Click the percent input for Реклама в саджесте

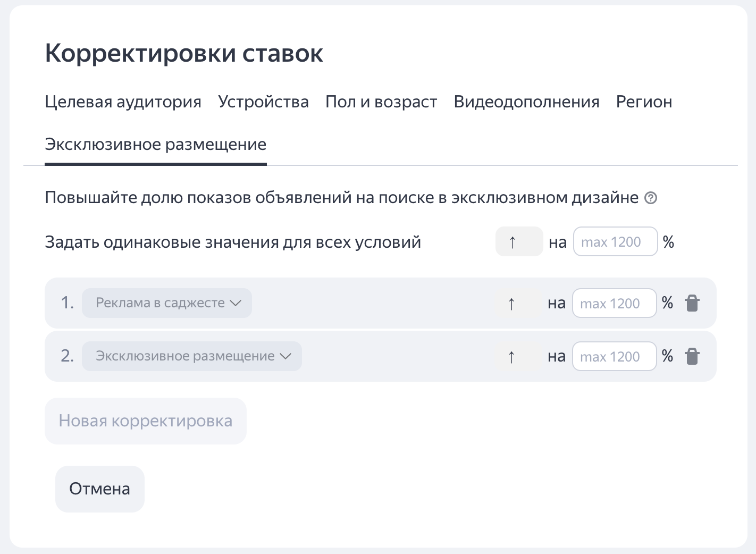click(x=614, y=304)
